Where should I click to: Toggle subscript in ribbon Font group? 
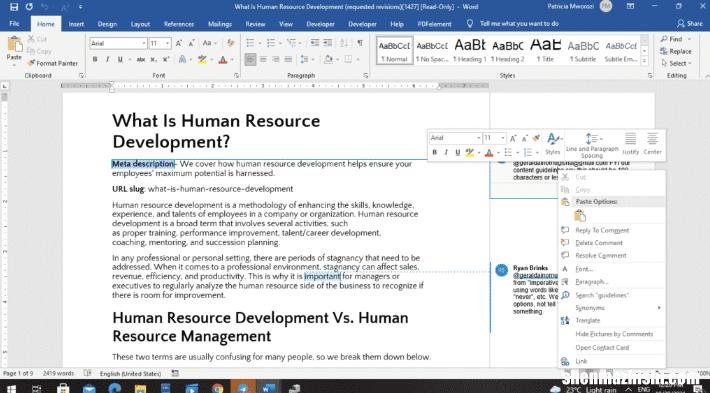pyautogui.click(x=154, y=59)
